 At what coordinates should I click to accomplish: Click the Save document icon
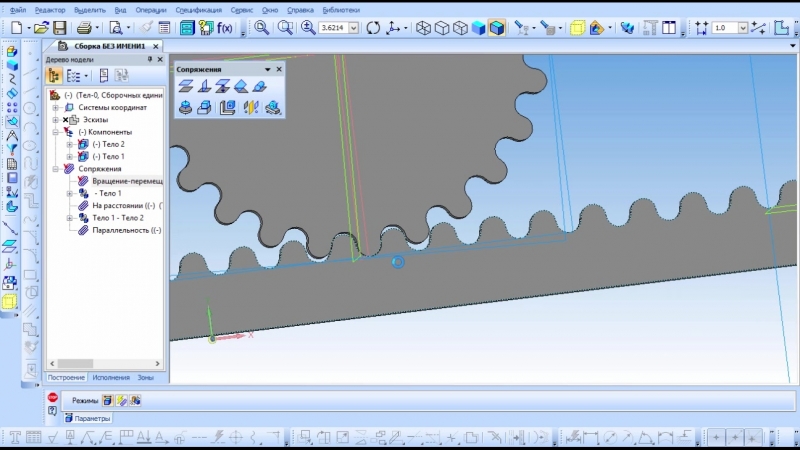(x=60, y=28)
